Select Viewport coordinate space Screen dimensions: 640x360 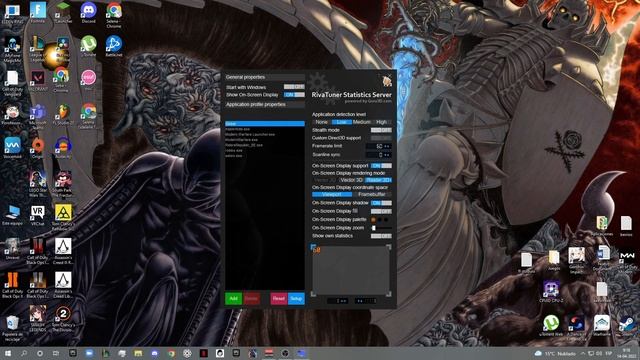pos(331,194)
